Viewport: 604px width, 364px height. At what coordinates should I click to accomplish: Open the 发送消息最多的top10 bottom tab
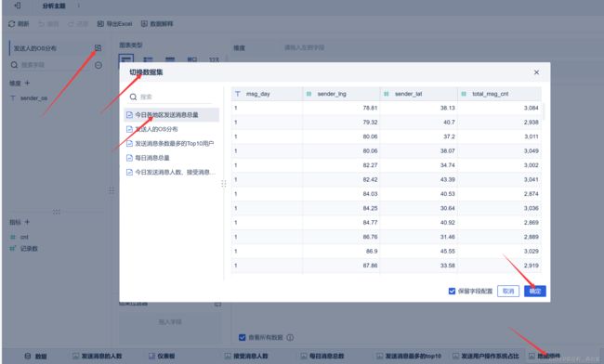(x=409, y=356)
